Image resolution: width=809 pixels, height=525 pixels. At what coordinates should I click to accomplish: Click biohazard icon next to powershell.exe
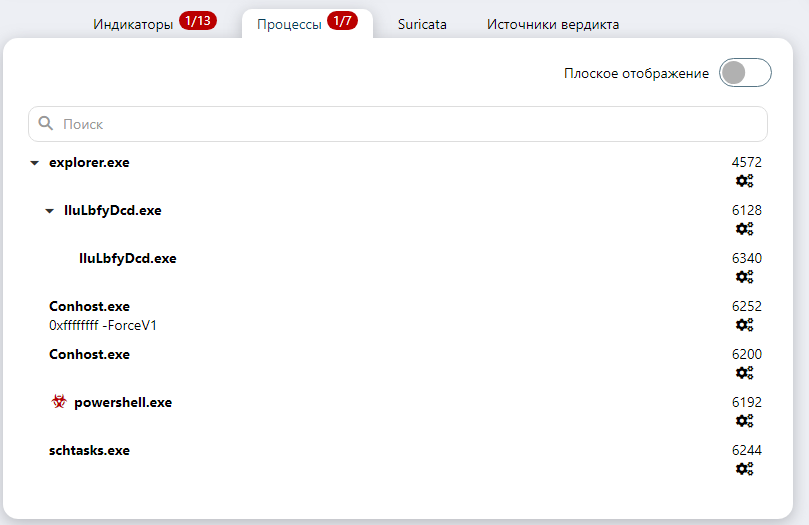tap(58, 402)
